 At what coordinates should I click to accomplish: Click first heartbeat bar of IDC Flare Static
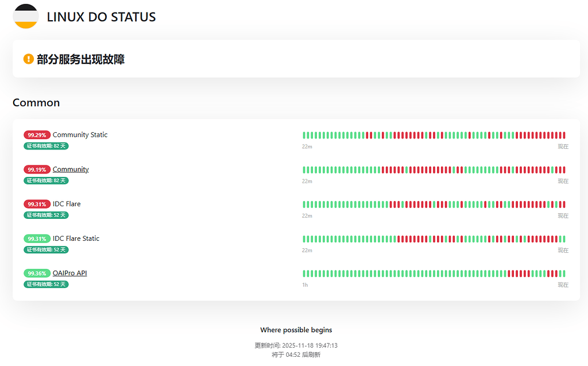(x=304, y=239)
